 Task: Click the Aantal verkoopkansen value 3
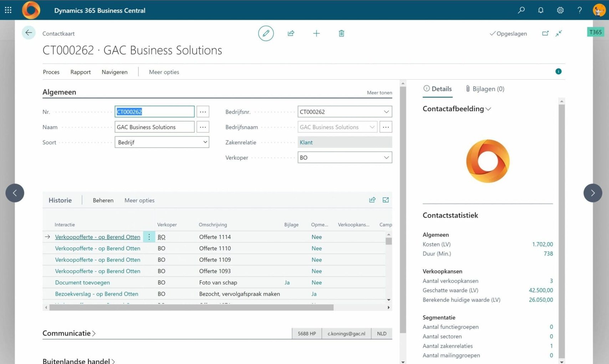[551, 281]
